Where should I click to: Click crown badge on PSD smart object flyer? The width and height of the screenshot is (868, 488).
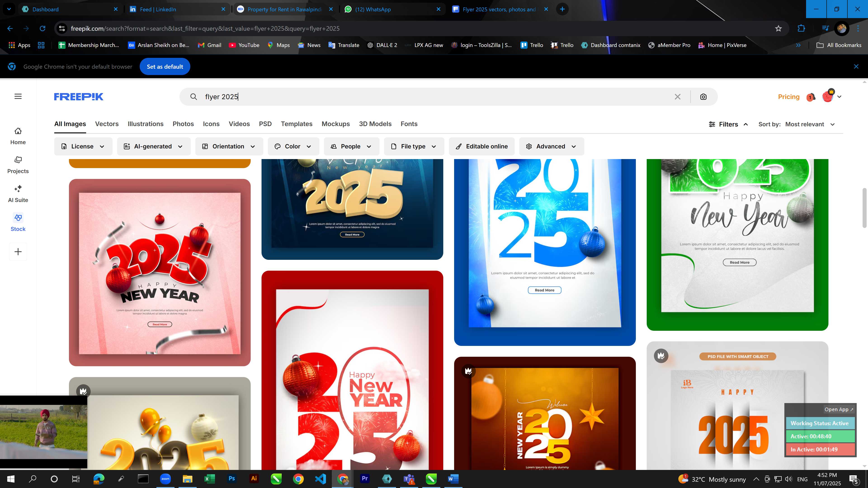(x=661, y=356)
